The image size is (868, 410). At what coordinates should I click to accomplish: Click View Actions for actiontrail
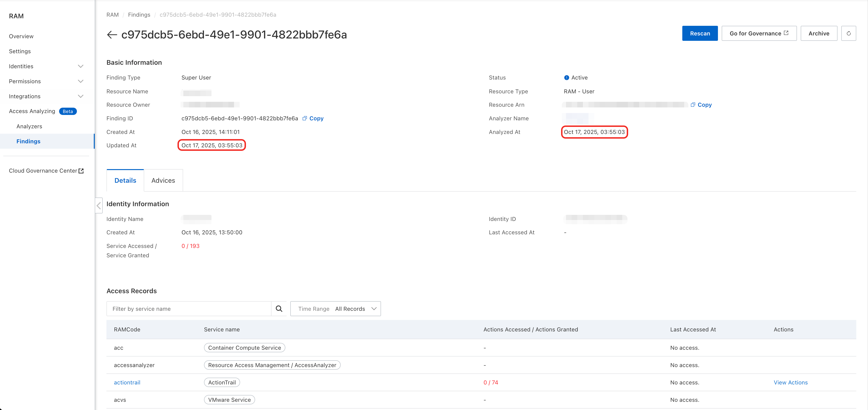(x=790, y=382)
